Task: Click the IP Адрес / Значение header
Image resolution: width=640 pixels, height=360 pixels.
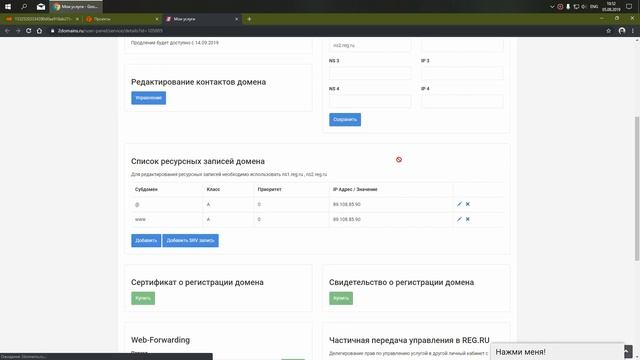Action: (355, 189)
